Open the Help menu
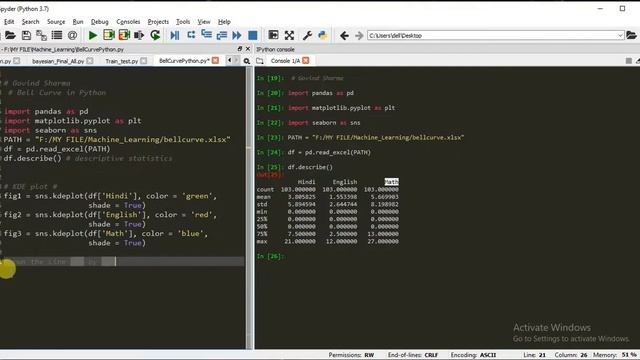 (x=224, y=22)
